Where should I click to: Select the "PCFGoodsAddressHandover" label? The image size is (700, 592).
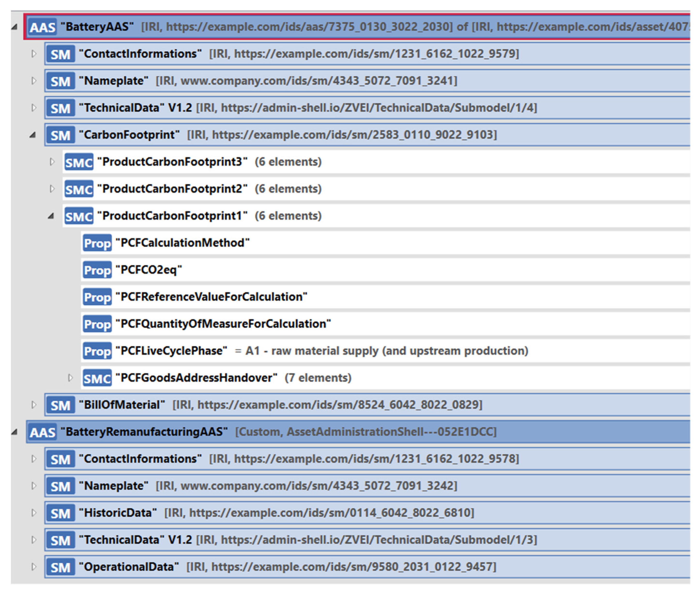click(196, 378)
